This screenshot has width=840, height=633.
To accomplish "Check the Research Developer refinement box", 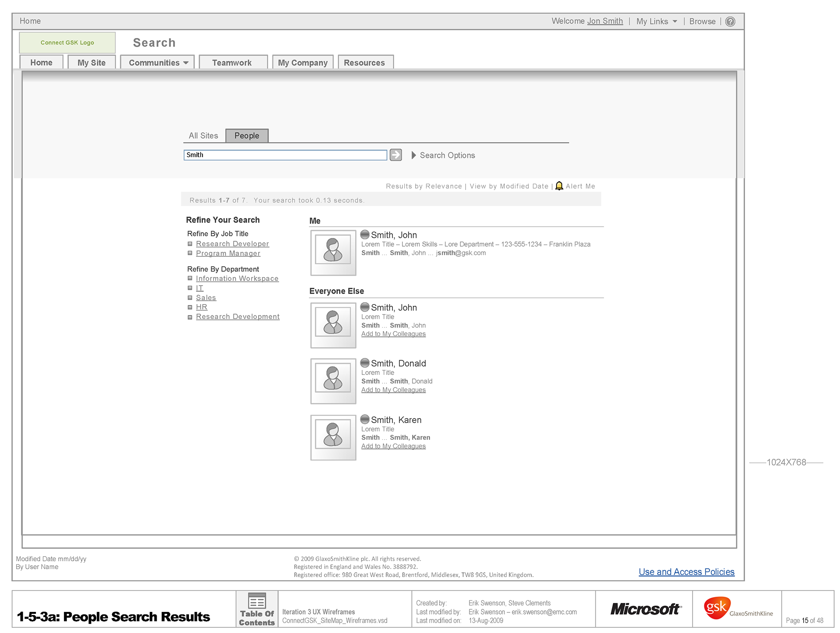I will pyautogui.click(x=190, y=244).
